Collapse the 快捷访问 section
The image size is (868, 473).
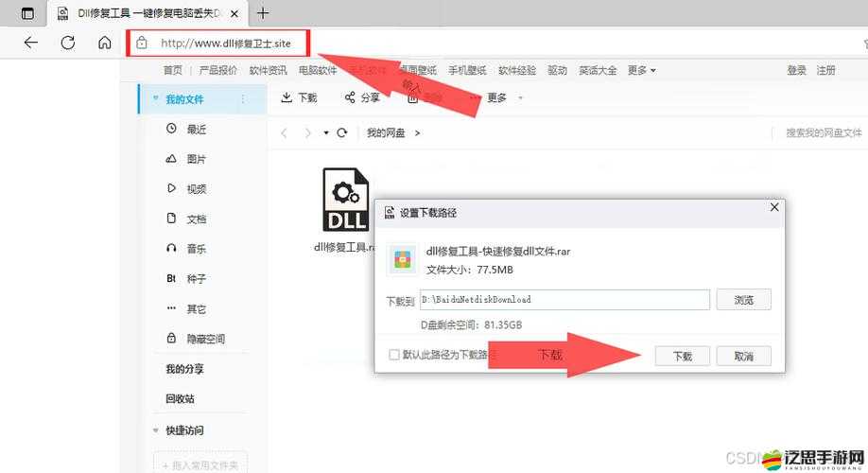tap(156, 430)
